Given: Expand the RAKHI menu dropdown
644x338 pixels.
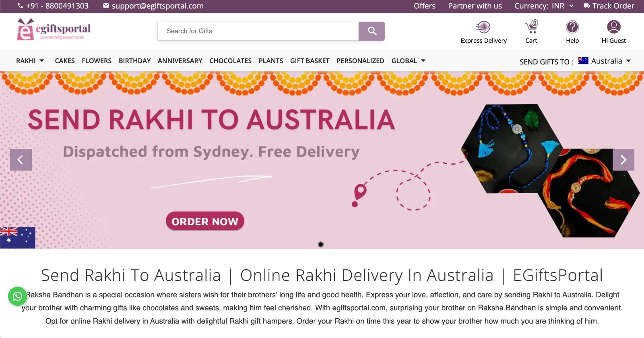Looking at the screenshot, I should pyautogui.click(x=30, y=61).
